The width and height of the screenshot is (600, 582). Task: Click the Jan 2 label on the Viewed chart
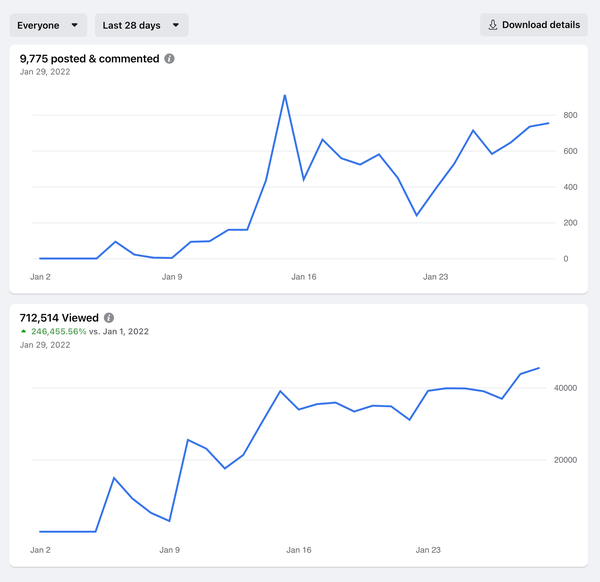click(x=40, y=550)
